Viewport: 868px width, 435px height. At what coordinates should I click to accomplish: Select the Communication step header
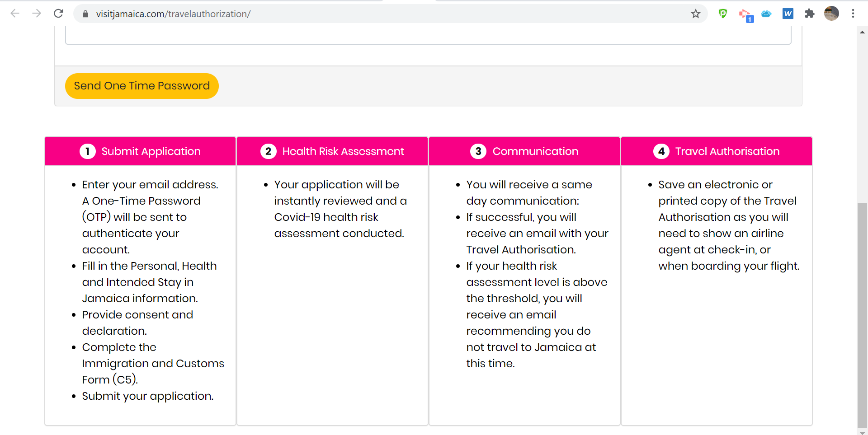pos(524,151)
